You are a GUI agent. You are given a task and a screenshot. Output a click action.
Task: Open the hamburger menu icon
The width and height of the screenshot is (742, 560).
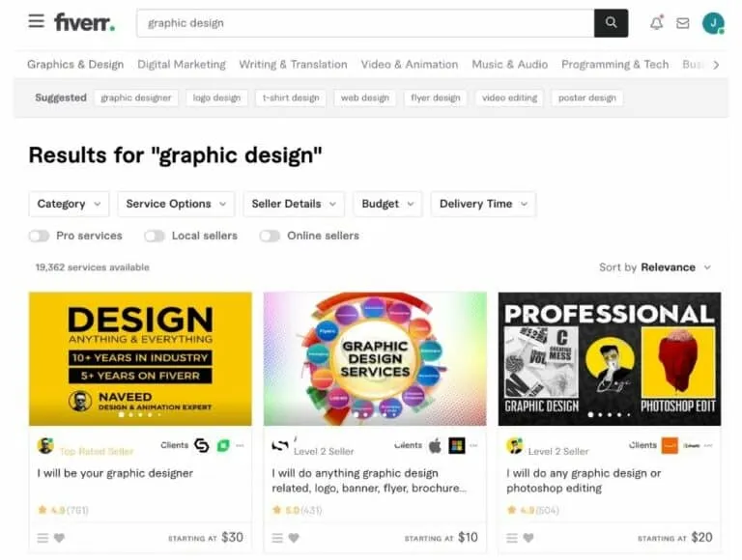(x=37, y=21)
